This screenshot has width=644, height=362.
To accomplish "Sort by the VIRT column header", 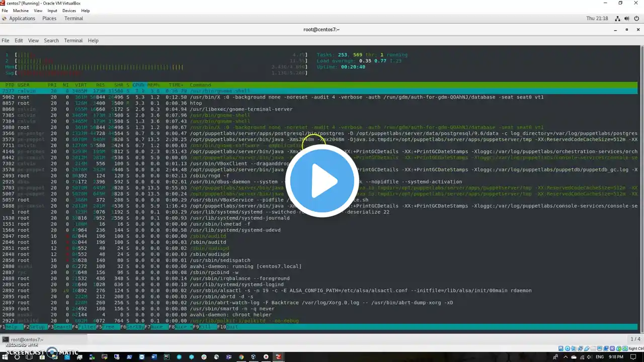I will coord(81,85).
